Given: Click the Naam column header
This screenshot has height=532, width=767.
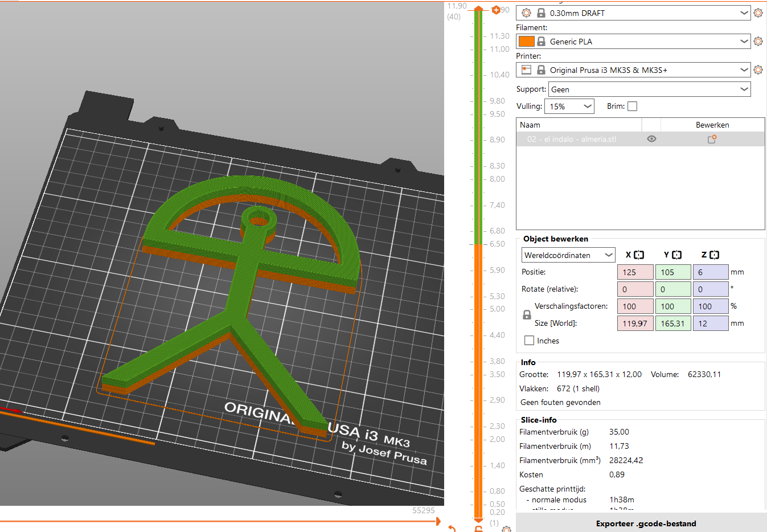Looking at the screenshot, I should 579,125.
